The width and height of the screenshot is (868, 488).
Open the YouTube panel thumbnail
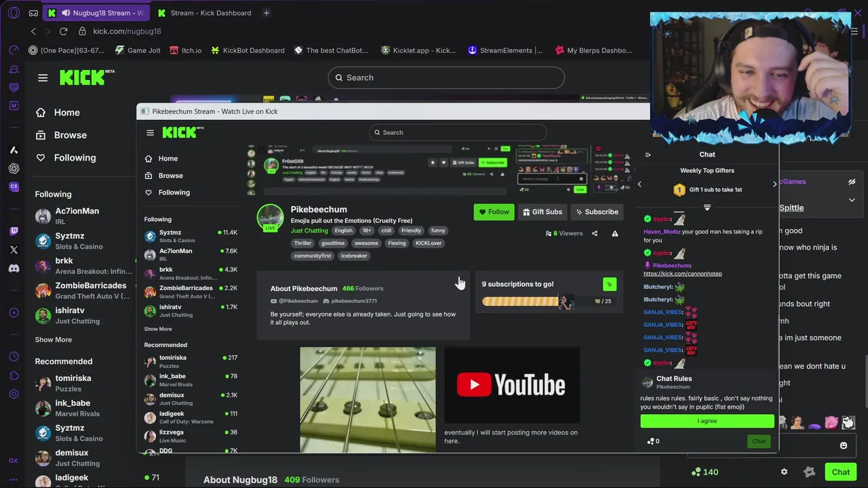click(512, 385)
